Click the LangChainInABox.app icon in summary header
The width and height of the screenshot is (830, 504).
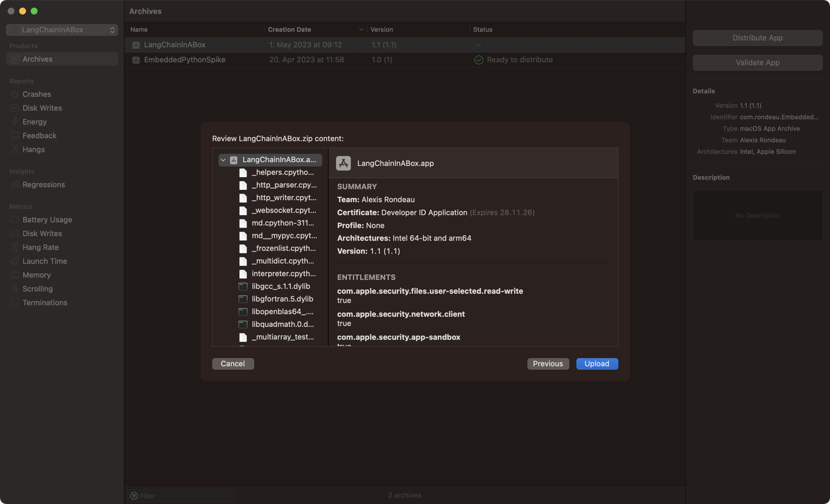point(343,163)
